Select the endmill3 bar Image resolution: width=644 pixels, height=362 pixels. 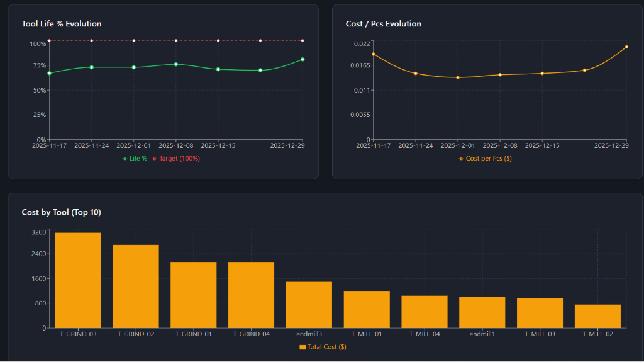coord(309,305)
